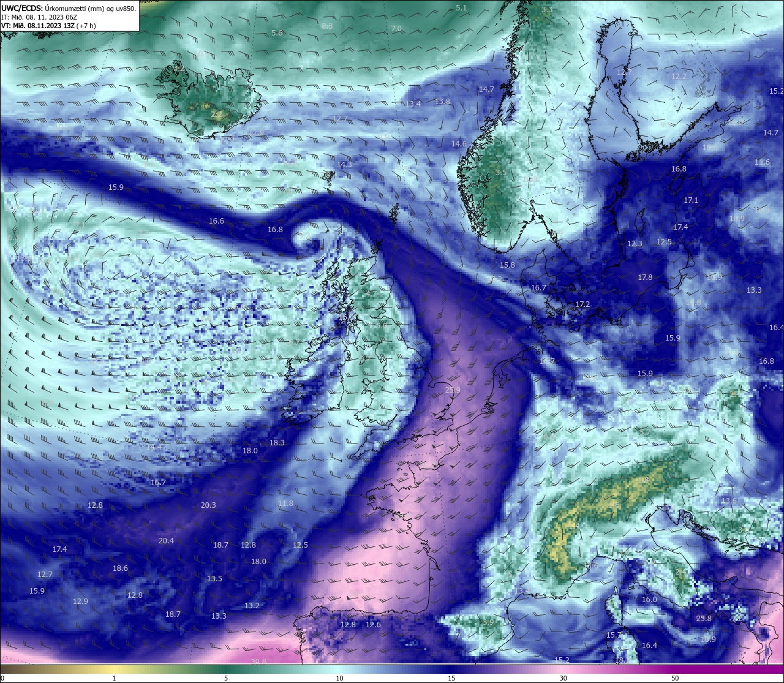Click the 14.4 value in the western Atlantic
The image size is (784, 683).
click(x=154, y=447)
